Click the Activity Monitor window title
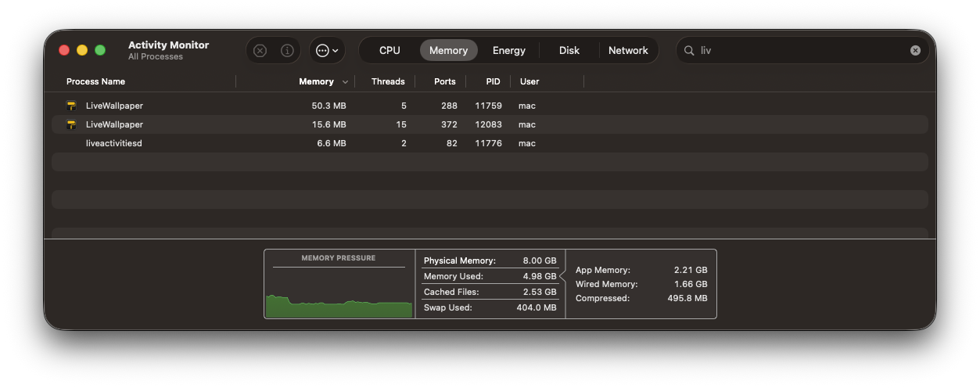The height and width of the screenshot is (388, 980). tap(168, 45)
